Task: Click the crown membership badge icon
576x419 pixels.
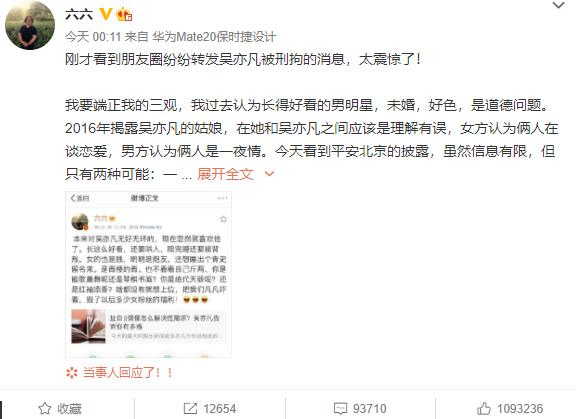Action: click(124, 14)
